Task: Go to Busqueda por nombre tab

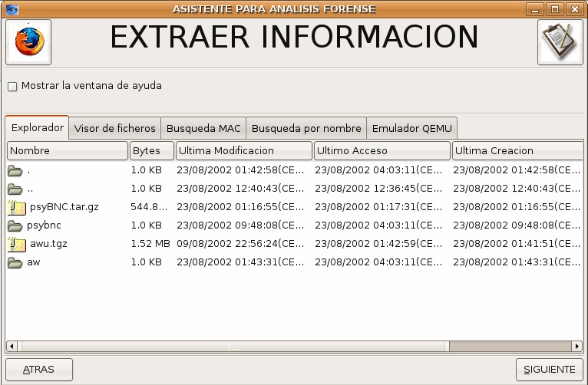Action: pyautogui.click(x=306, y=128)
